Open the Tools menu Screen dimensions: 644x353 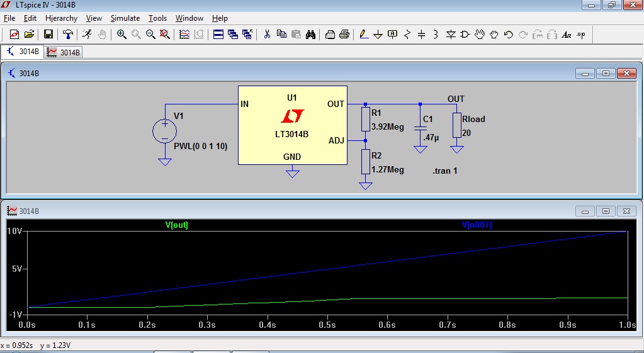point(158,18)
